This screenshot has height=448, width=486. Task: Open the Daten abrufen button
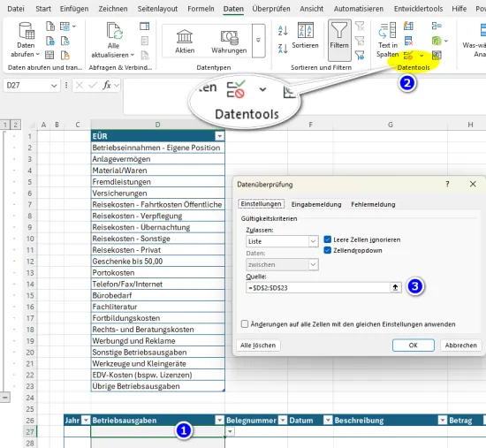[26, 40]
